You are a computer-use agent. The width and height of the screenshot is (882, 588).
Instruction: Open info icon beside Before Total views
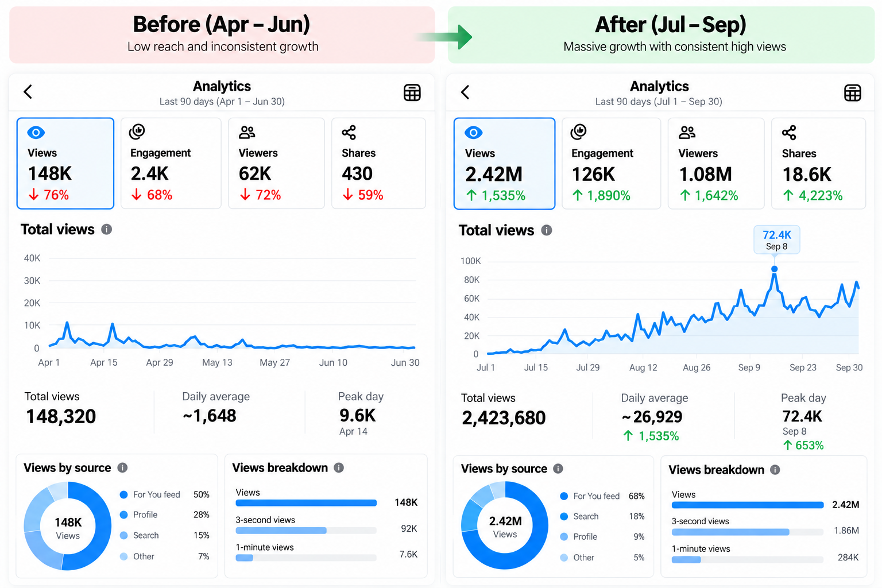107,229
